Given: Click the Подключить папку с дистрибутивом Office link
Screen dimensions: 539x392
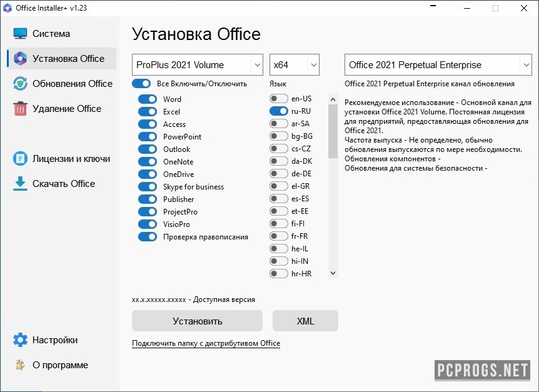Looking at the screenshot, I should (206, 343).
